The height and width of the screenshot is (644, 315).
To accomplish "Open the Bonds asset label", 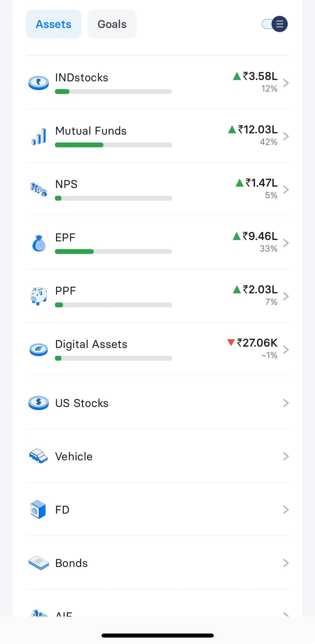I will tap(72, 563).
